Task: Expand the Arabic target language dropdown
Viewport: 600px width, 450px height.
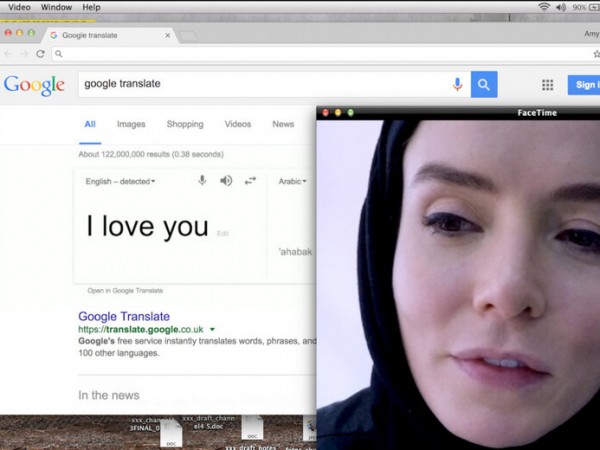Action: pos(292,182)
